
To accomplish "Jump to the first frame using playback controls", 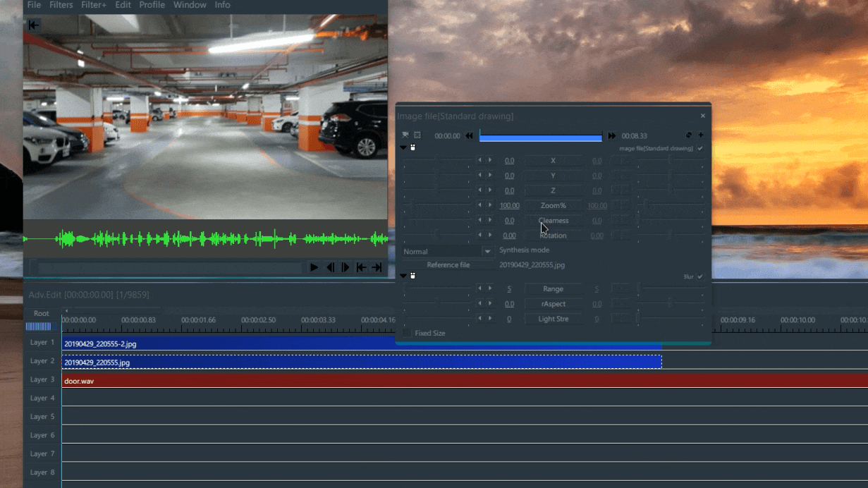I will click(361, 267).
